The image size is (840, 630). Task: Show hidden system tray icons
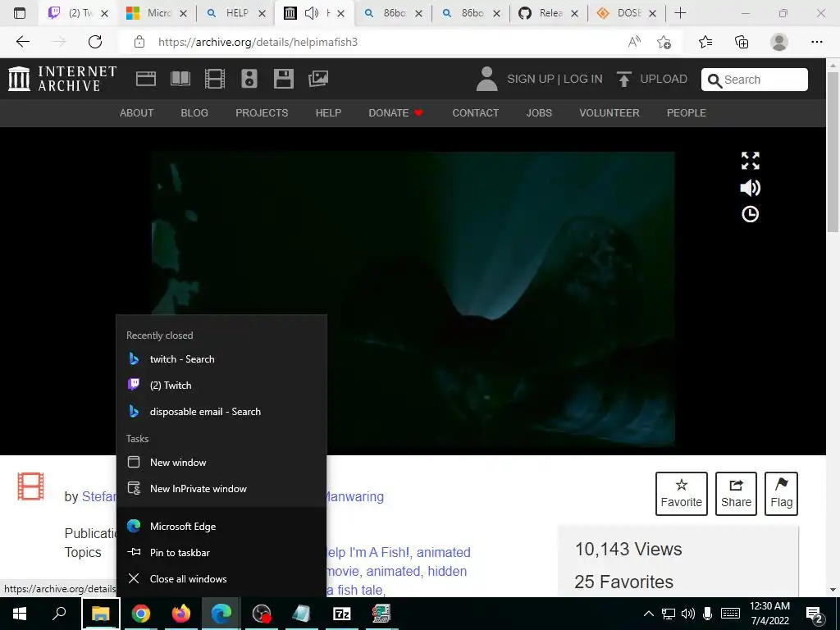(648, 614)
